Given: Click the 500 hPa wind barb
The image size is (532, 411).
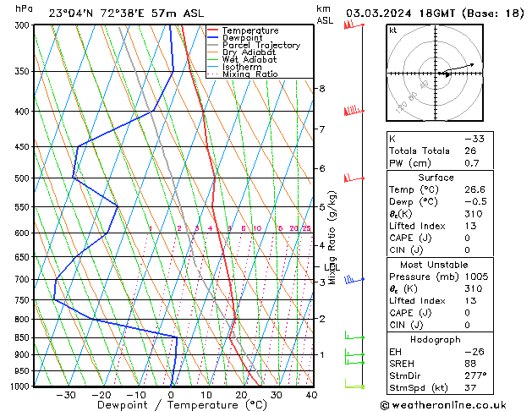Looking at the screenshot, I should [354, 178].
